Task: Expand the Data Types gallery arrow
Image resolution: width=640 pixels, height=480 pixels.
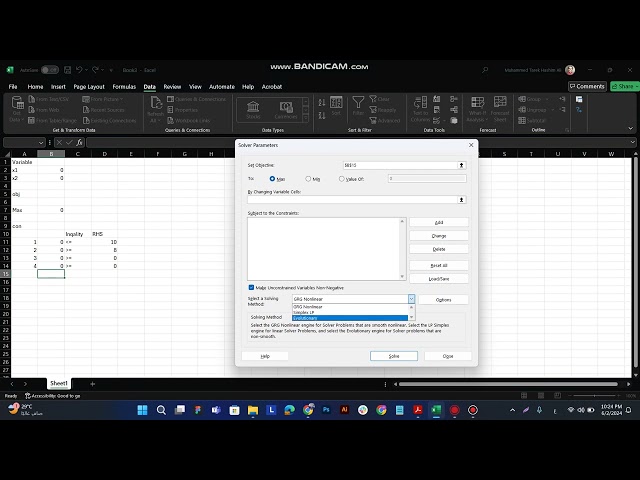Action: pos(305,118)
